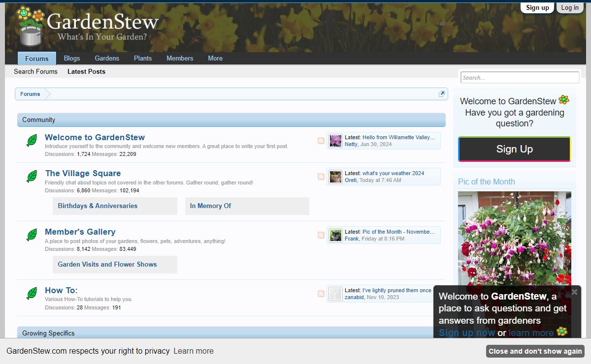Click zanabid's blank avatar
Image resolution: width=591 pixels, height=364 pixels.
(335, 294)
